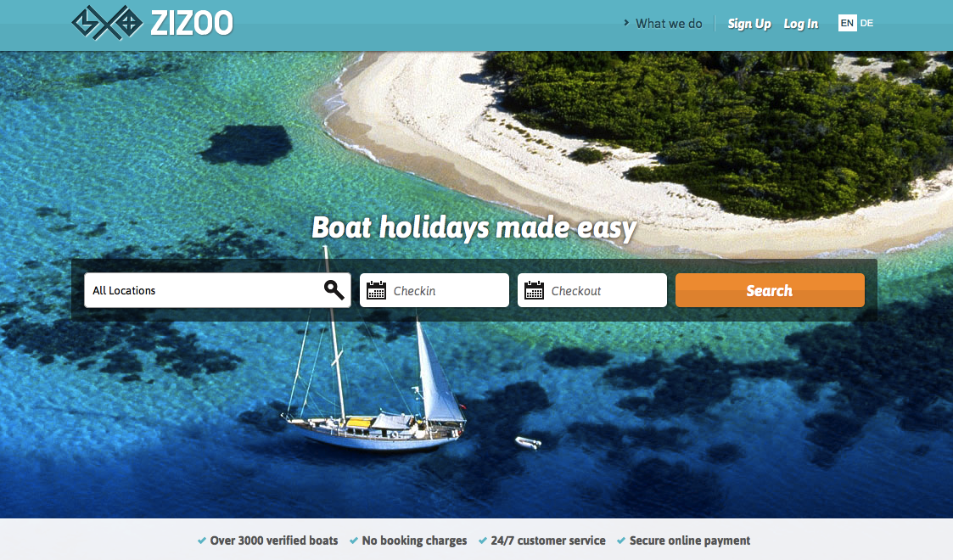Click the Checkout calendar icon

click(535, 290)
